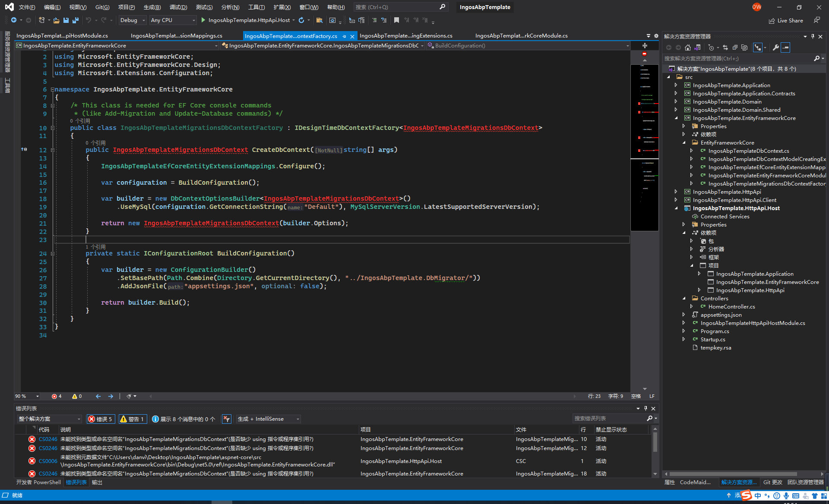The height and width of the screenshot is (504, 829).
Task: Click the split-editor icon above the scrollbar
Action: tap(645, 45)
